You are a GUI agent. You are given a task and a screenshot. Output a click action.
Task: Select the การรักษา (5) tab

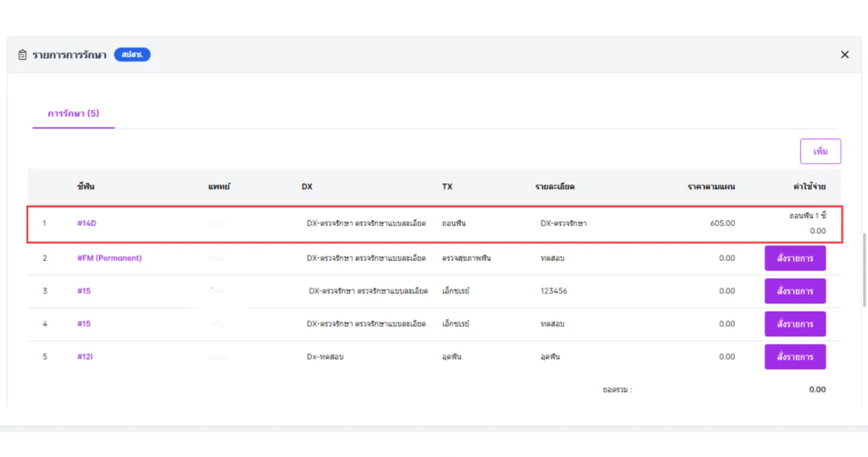click(x=74, y=114)
